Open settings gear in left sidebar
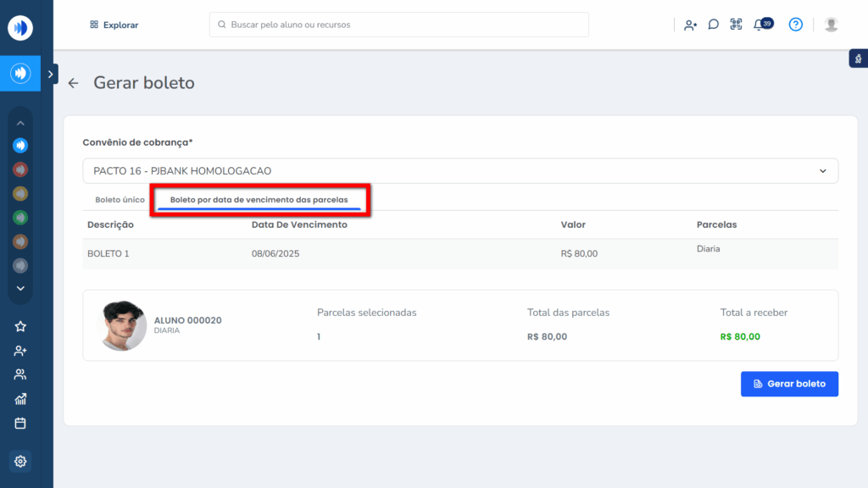This screenshot has height=488, width=868. [x=20, y=462]
